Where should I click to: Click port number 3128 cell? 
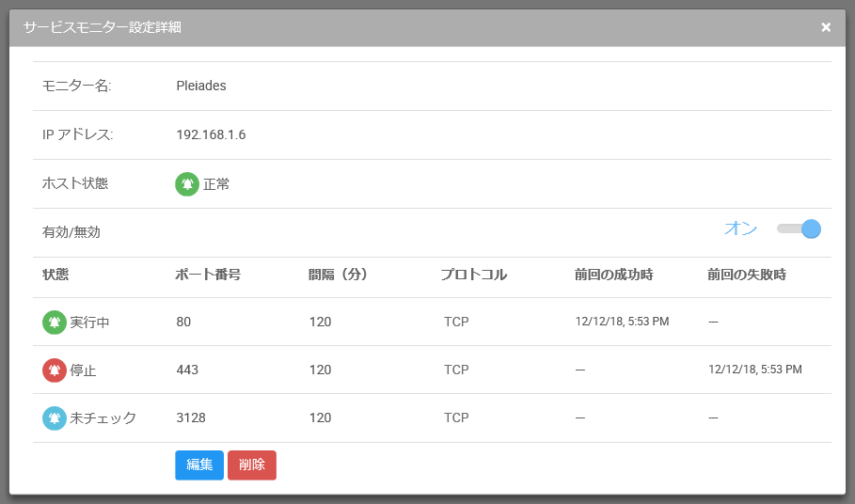(x=191, y=417)
